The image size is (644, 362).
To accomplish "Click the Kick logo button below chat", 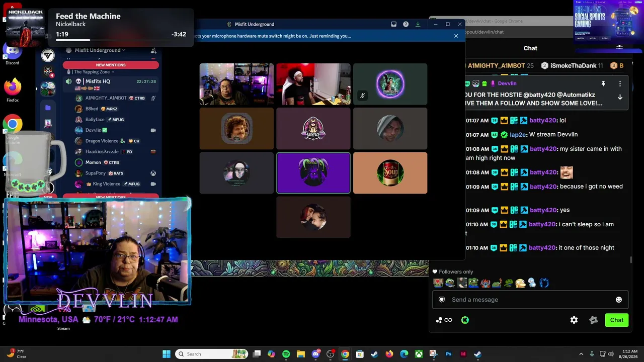I will tap(465, 320).
